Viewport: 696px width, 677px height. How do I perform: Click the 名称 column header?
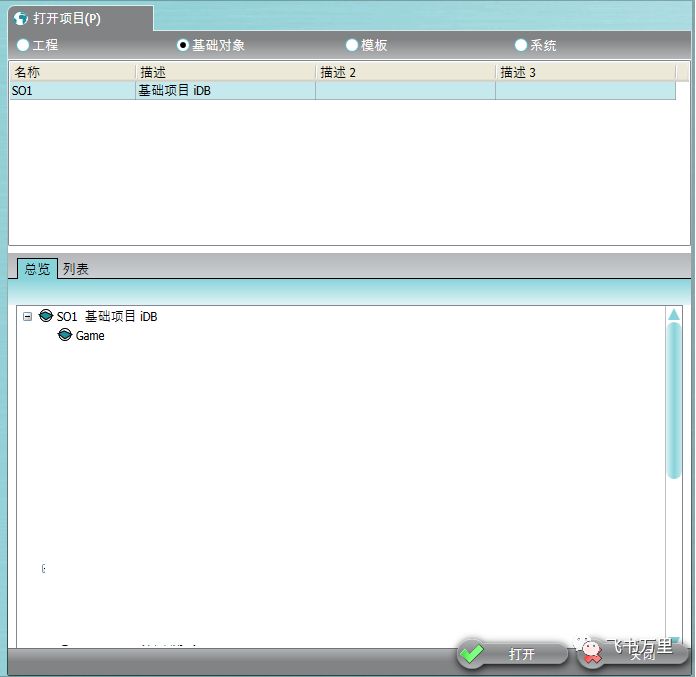pyautogui.click(x=72, y=72)
